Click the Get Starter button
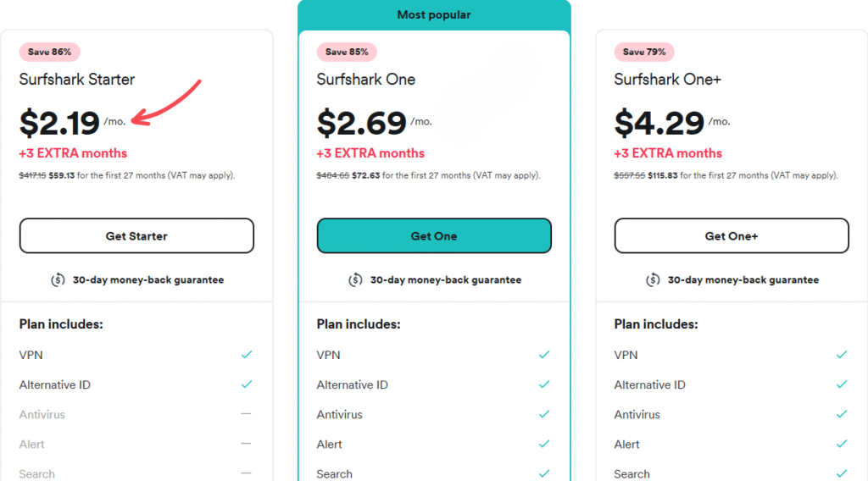The width and height of the screenshot is (868, 481). (136, 236)
